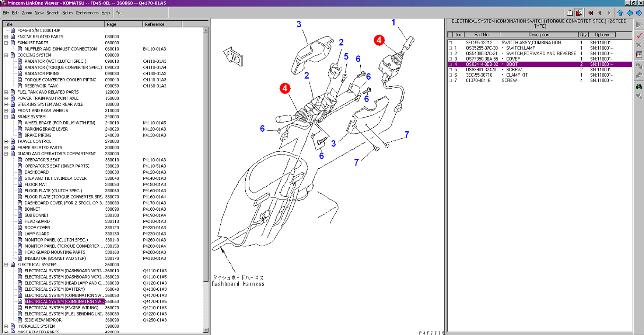Click the red double-left rewind arrows

coord(591,13)
